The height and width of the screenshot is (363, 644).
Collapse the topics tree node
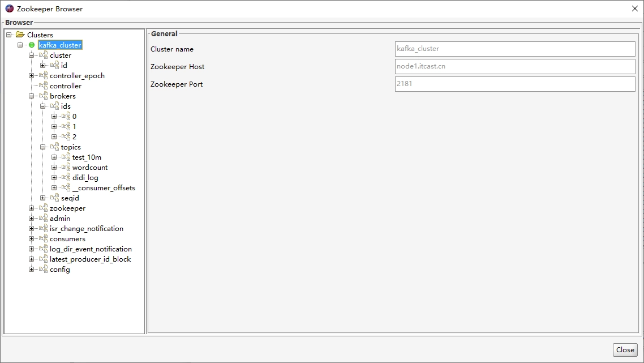[x=42, y=147]
